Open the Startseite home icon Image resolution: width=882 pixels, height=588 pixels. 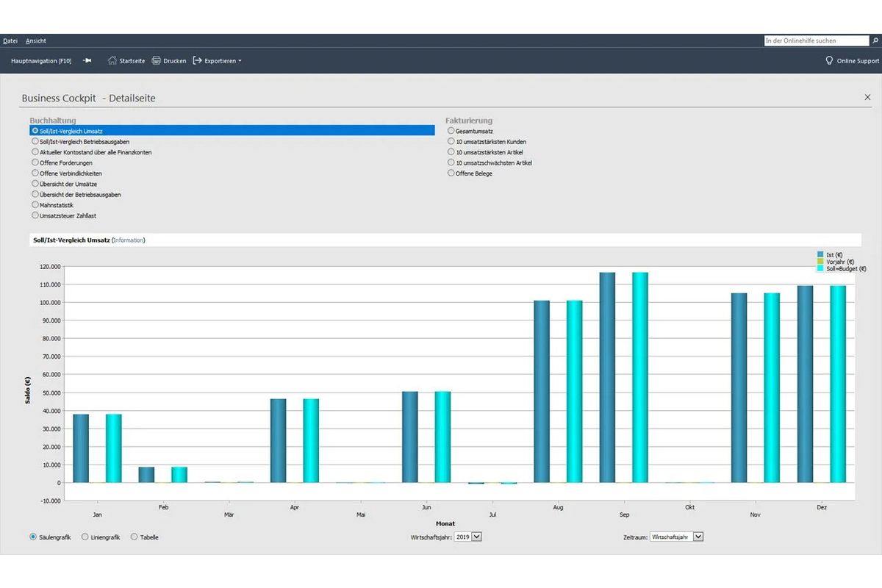pos(112,60)
